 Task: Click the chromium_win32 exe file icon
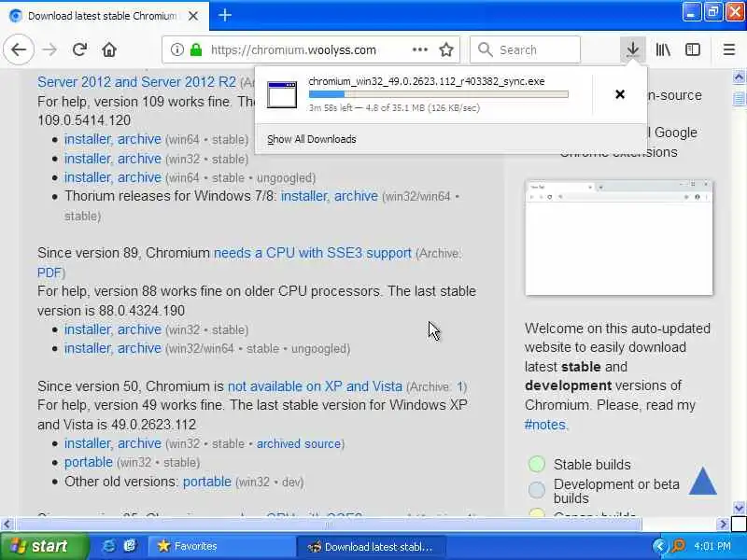tap(282, 94)
